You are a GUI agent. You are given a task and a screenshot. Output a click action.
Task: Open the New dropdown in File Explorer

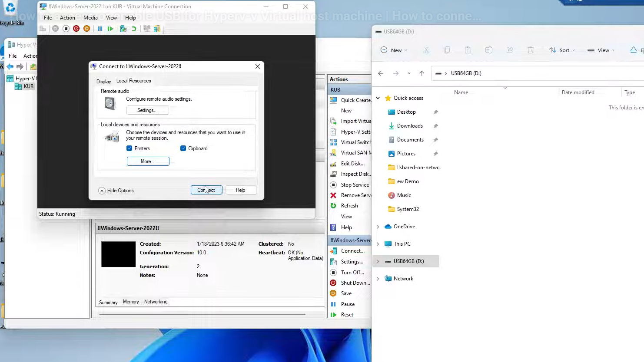click(x=394, y=50)
